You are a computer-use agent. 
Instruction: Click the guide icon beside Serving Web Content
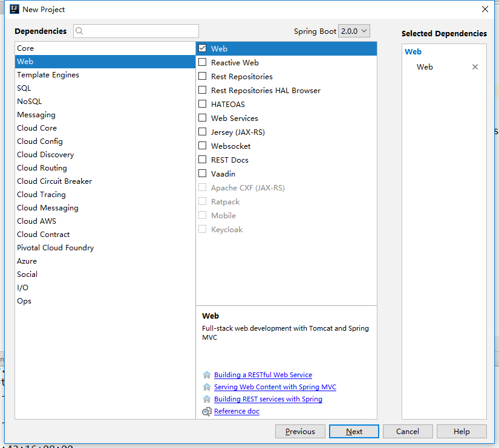(x=207, y=387)
